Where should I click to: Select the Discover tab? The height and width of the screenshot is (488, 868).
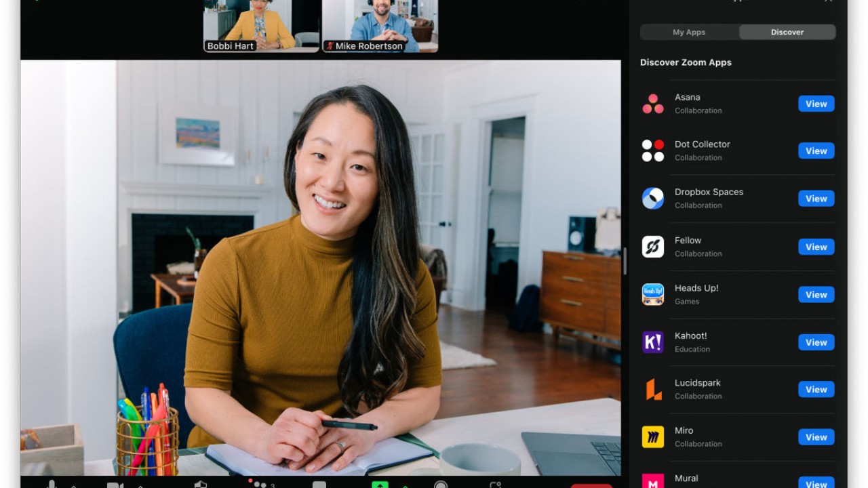787,32
